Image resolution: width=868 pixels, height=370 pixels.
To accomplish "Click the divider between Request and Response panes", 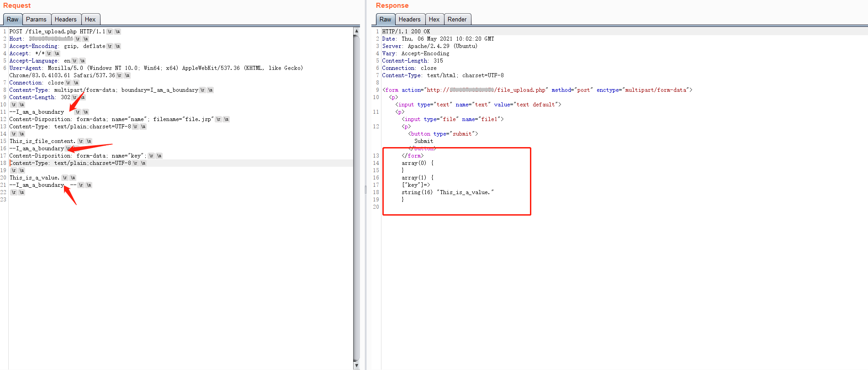I will tap(365, 190).
